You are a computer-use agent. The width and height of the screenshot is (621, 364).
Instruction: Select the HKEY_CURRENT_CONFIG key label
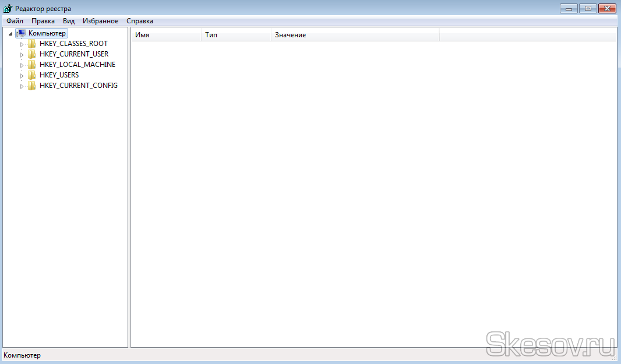[x=79, y=86]
